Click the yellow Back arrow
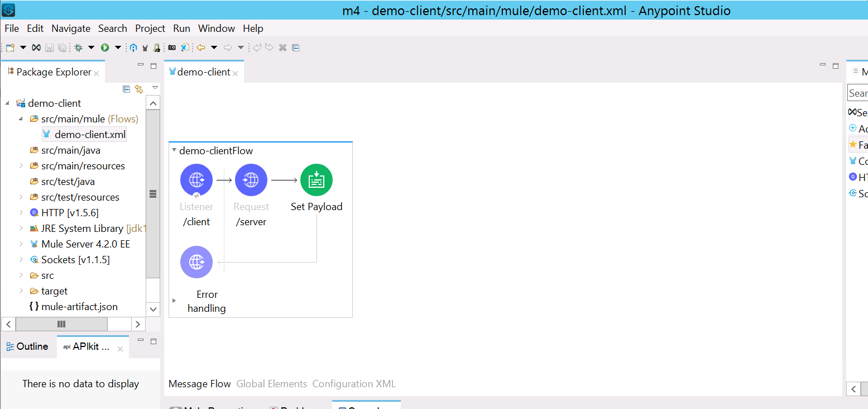Viewport: 868px width, 409px height. pos(201,48)
